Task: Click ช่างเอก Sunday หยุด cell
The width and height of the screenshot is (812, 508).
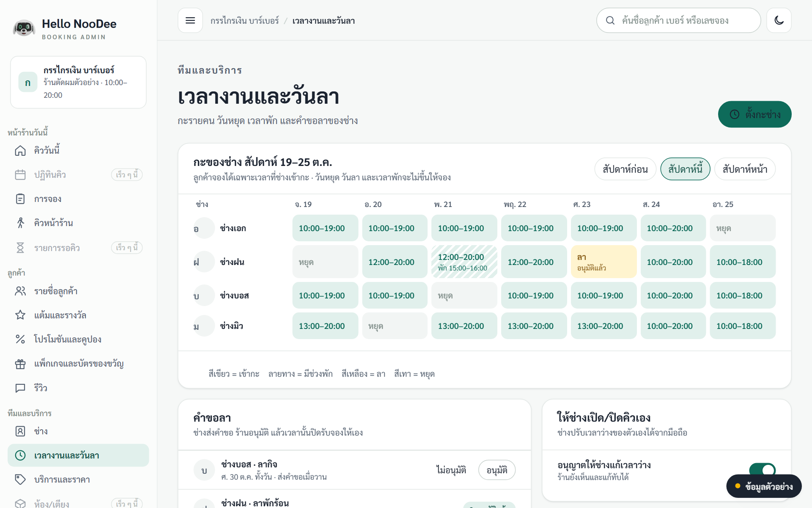Action: point(743,228)
